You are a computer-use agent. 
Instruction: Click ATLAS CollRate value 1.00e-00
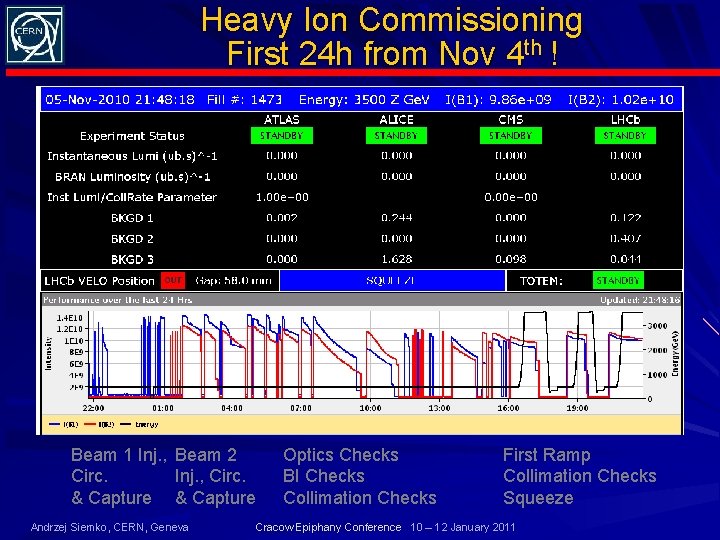pos(282,197)
